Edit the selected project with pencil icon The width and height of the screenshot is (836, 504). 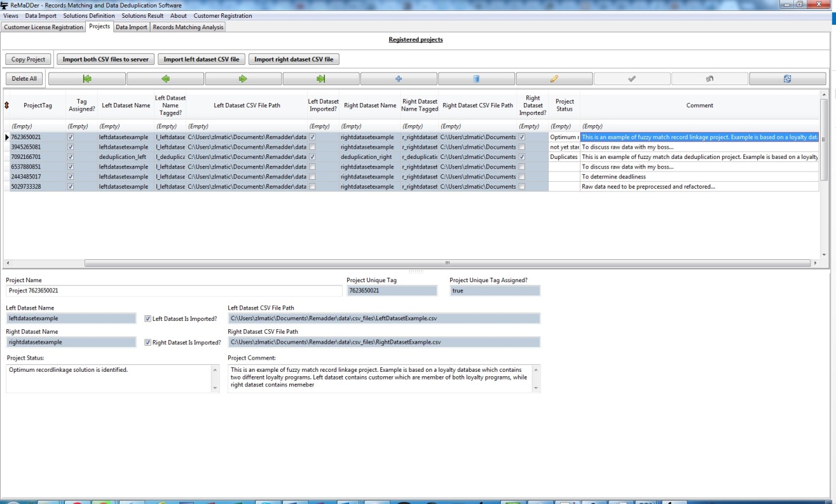[554, 79]
